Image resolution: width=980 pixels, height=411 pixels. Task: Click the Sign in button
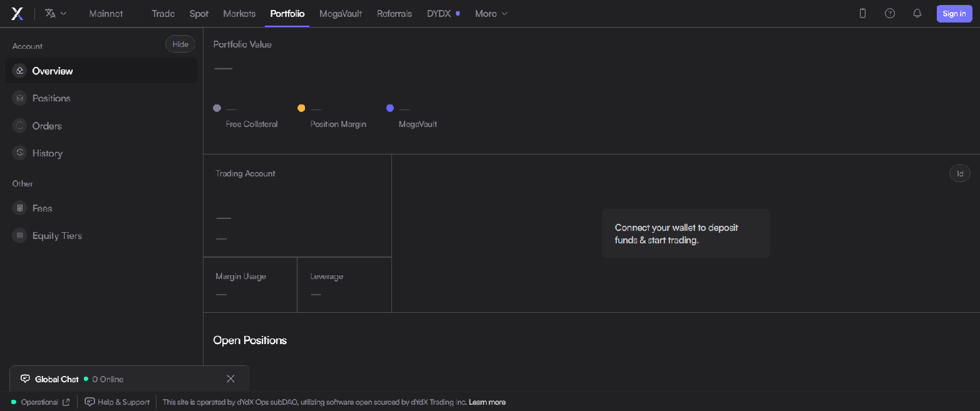coord(954,14)
